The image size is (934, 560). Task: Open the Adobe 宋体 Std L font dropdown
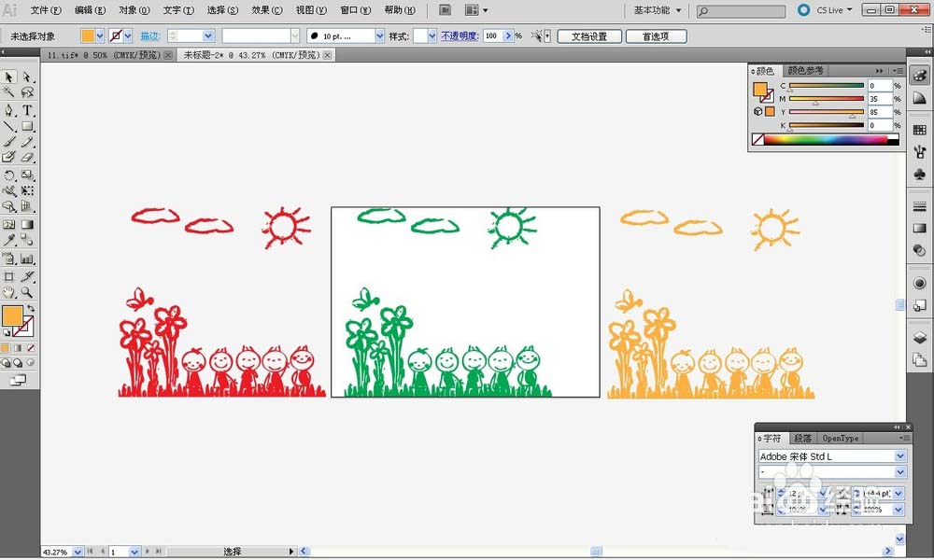click(x=900, y=456)
